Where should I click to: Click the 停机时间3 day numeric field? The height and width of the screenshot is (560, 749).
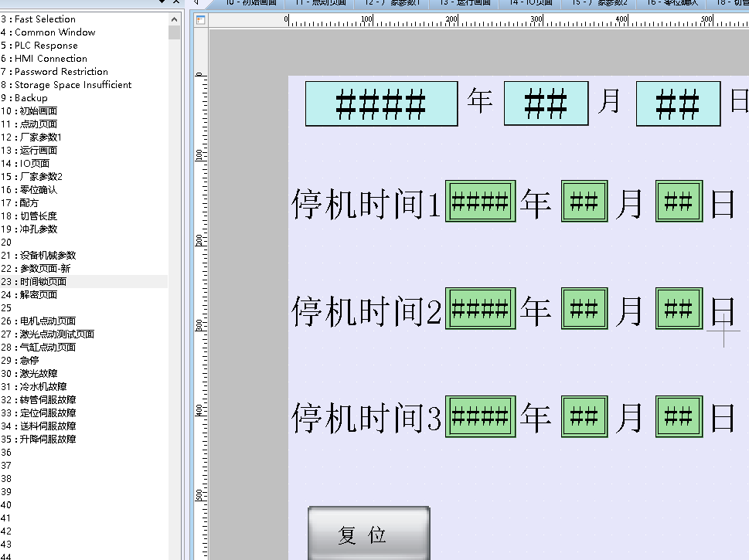(x=679, y=417)
